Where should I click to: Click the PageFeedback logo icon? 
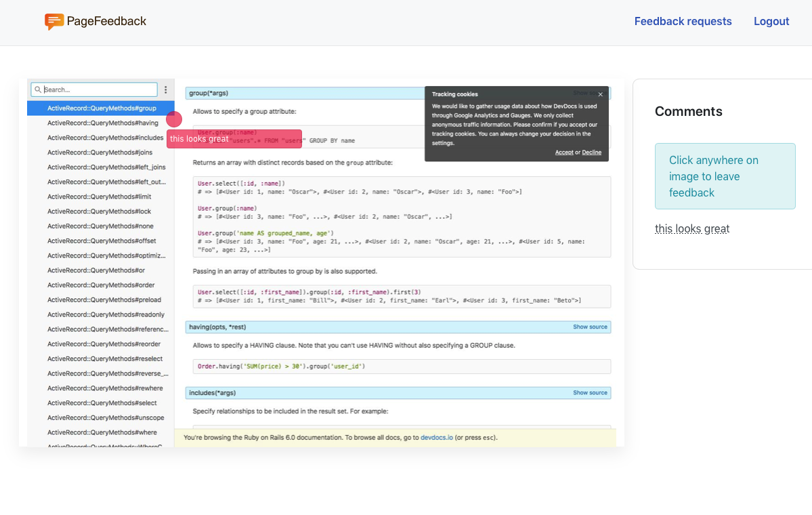[x=54, y=22]
